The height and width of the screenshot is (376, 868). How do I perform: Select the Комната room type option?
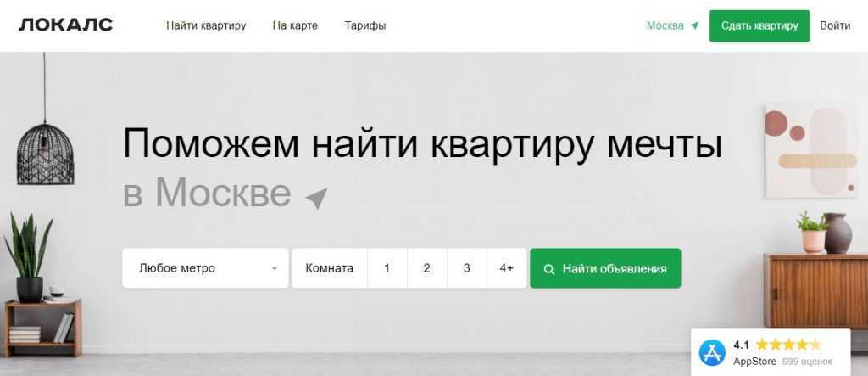pyautogui.click(x=329, y=268)
